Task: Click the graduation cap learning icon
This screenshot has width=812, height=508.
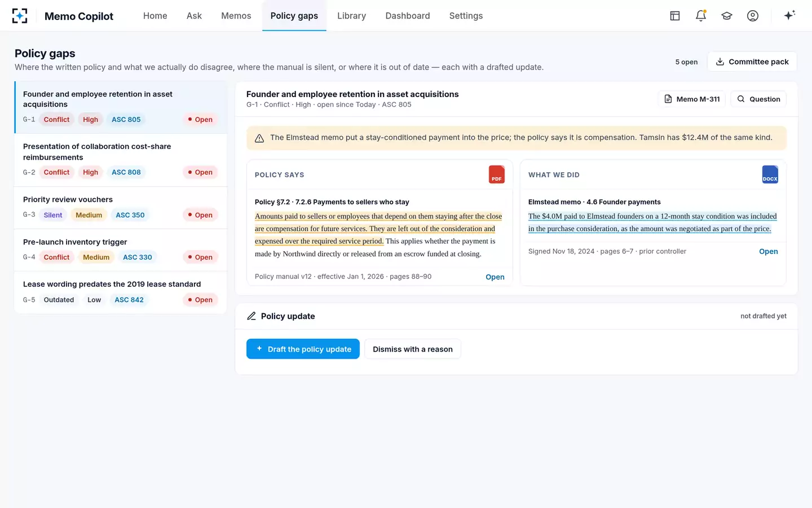Action: [727, 16]
